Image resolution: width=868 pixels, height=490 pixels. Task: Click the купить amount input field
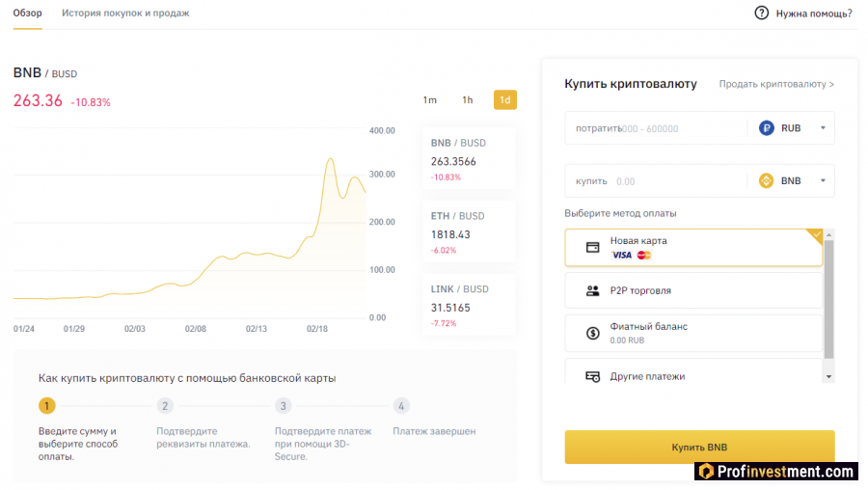[x=656, y=181]
